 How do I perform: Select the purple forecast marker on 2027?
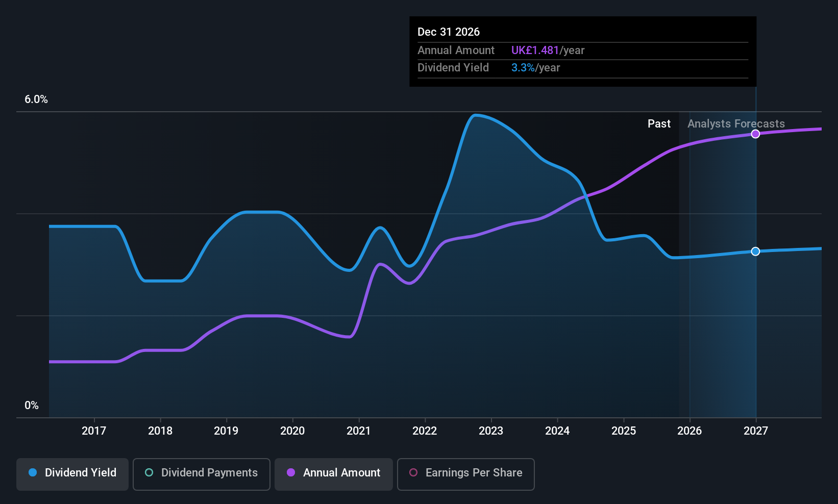click(x=756, y=134)
